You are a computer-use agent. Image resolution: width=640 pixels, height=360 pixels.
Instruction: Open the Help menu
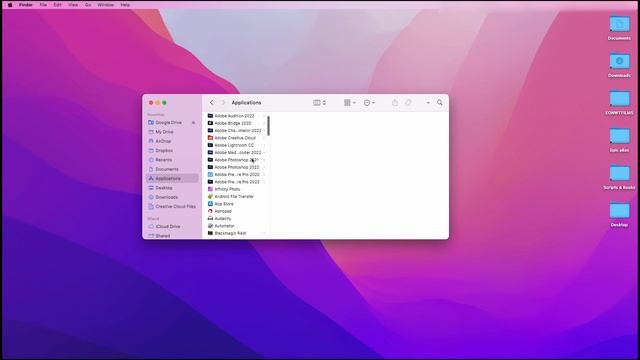[125, 5]
